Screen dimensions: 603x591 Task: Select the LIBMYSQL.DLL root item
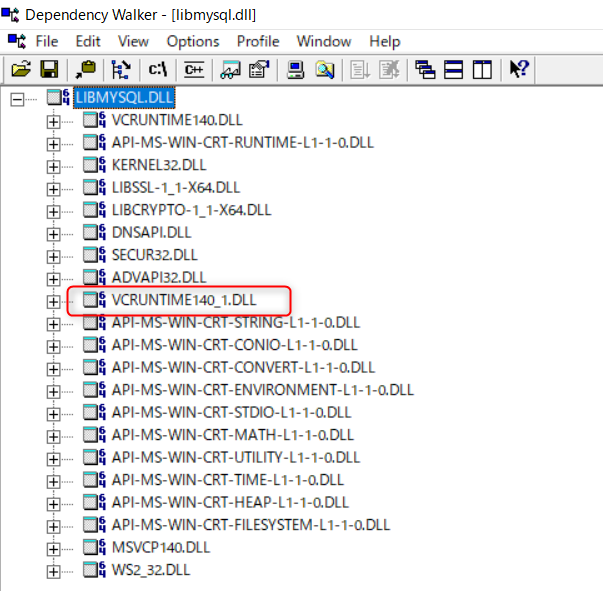pos(124,98)
